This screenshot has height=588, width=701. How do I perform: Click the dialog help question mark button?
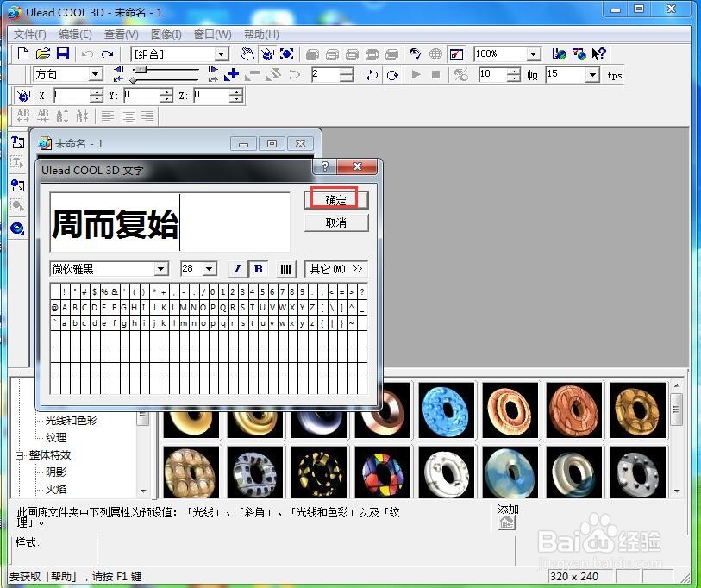tap(325, 166)
